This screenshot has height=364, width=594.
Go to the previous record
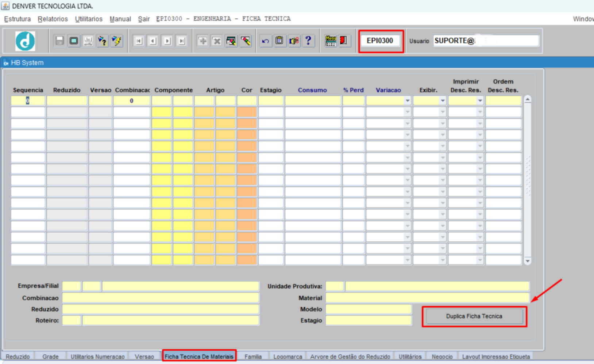tap(153, 41)
